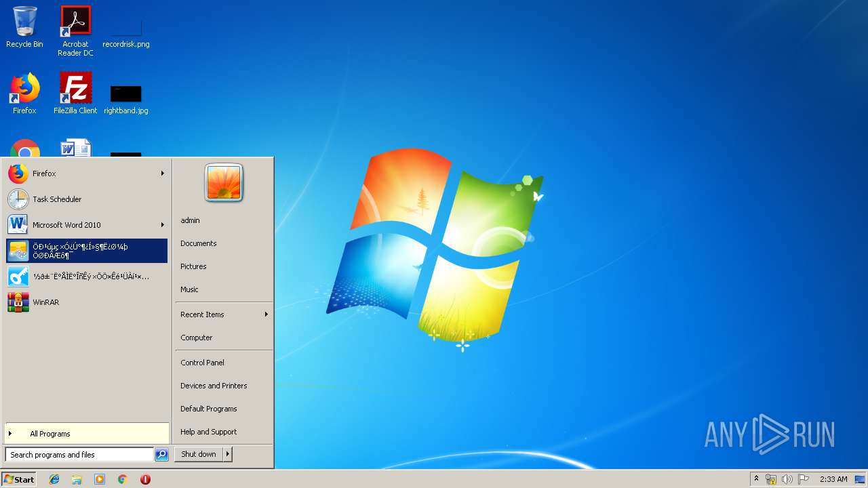Image resolution: width=868 pixels, height=488 pixels.
Task: Click the Shut down button
Action: [x=199, y=454]
